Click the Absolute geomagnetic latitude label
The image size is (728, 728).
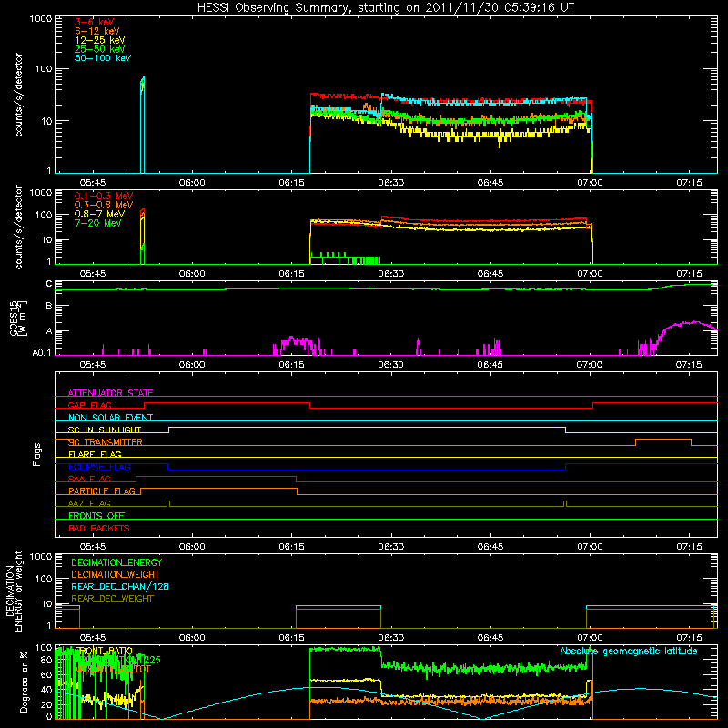point(629,652)
